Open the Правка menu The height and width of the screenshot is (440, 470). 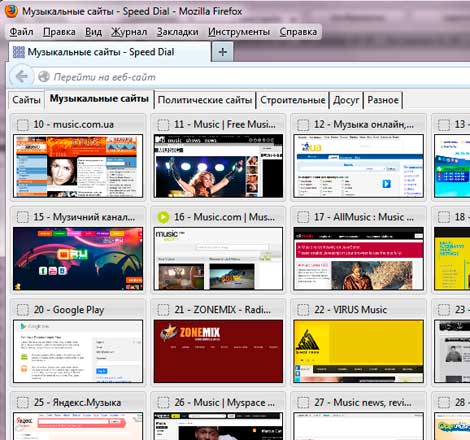pyautogui.click(x=59, y=32)
